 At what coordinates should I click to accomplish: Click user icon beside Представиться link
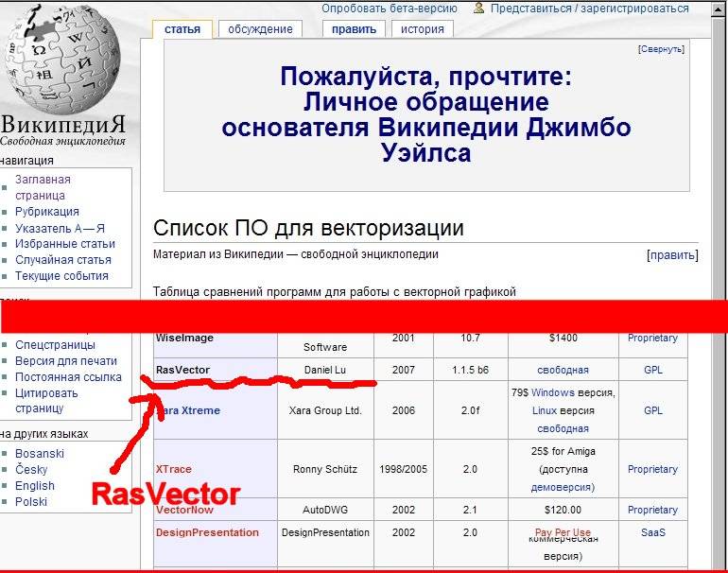point(478,8)
